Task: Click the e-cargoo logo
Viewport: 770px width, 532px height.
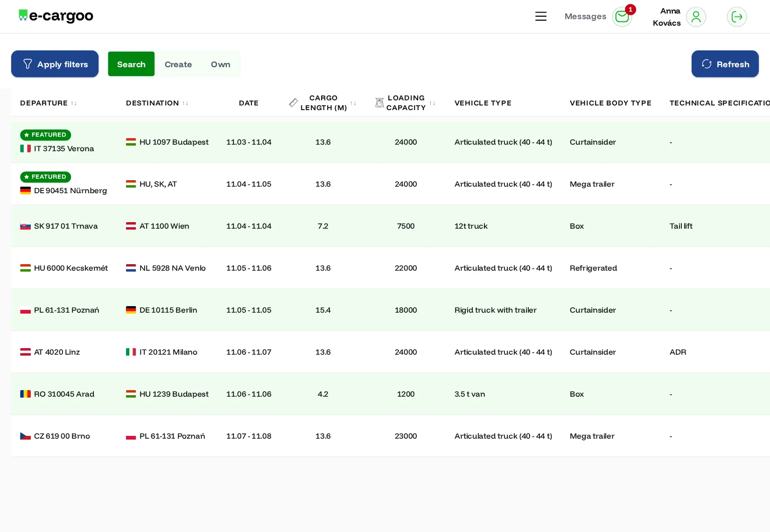Action: tap(56, 16)
